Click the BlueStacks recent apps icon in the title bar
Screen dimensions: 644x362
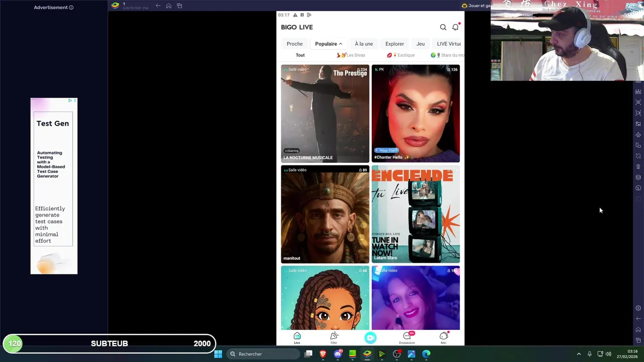click(x=179, y=6)
